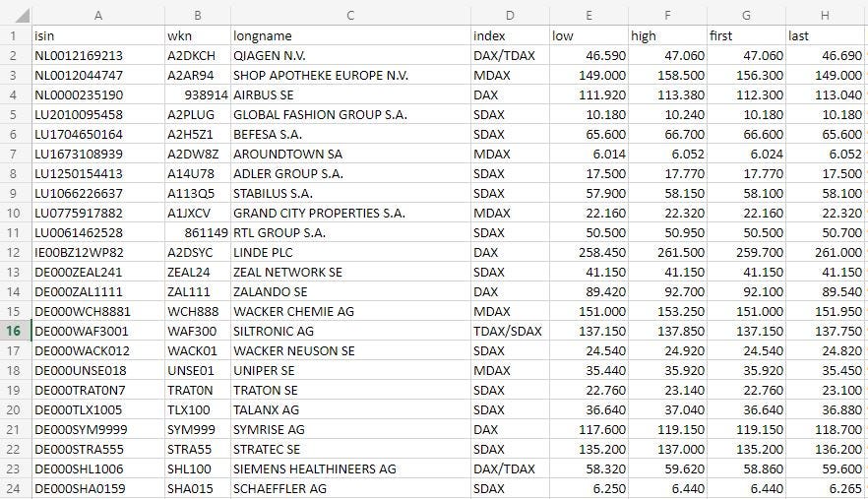Click the 'longname' header cell
The image size is (868, 499).
click(x=350, y=35)
